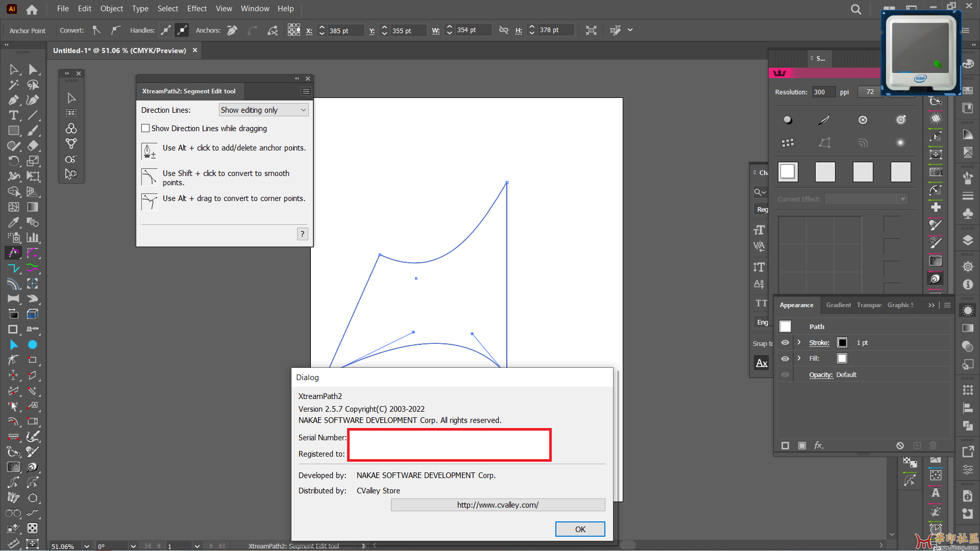Click the Resolution 300 ppi field
This screenshot has height=551, width=980.
823,92
